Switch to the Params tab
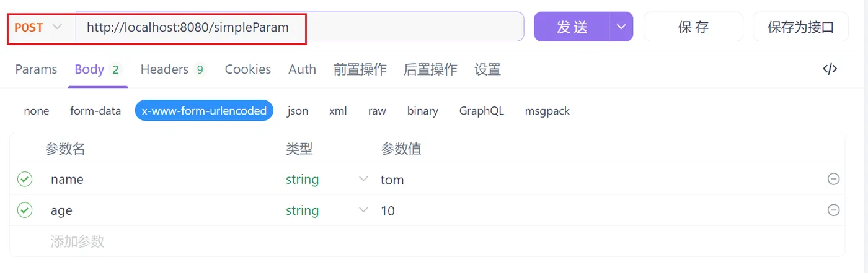 click(x=36, y=69)
